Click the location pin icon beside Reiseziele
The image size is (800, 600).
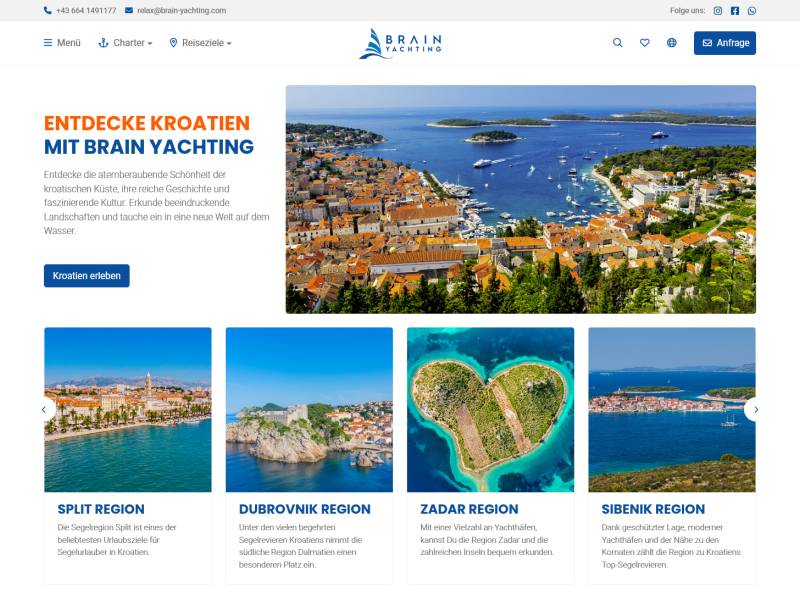173,43
